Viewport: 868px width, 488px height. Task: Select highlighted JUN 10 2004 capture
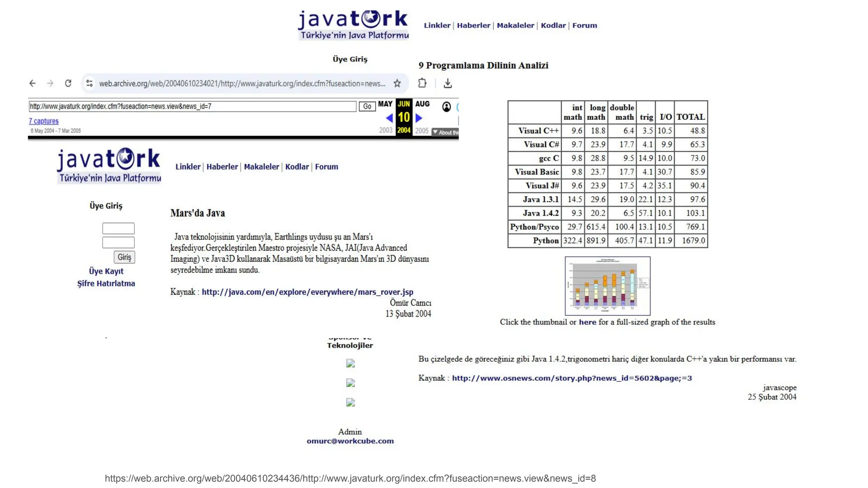point(403,117)
